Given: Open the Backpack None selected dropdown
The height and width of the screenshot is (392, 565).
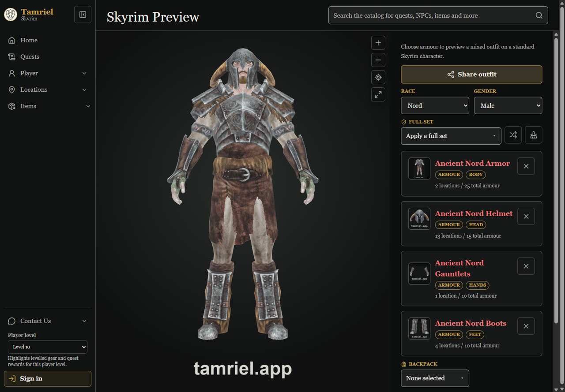Looking at the screenshot, I should tap(435, 378).
